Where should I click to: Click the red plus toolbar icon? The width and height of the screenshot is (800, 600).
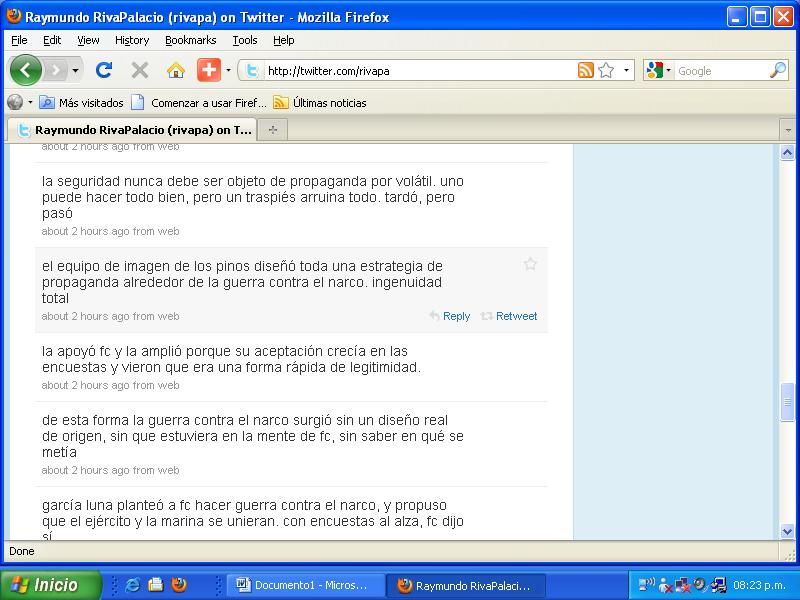tap(209, 70)
